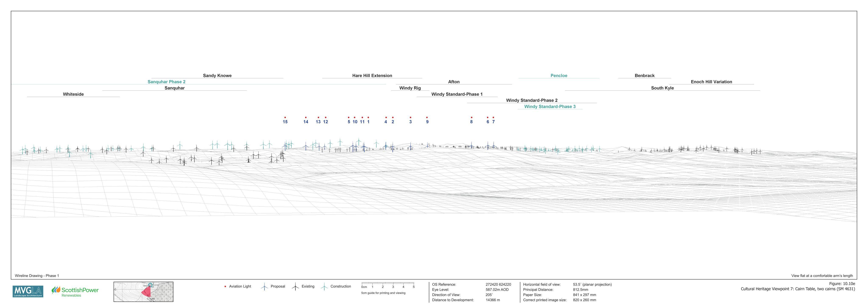Click the OS Reference value 272420 624220
868x307 pixels.
(498, 284)
